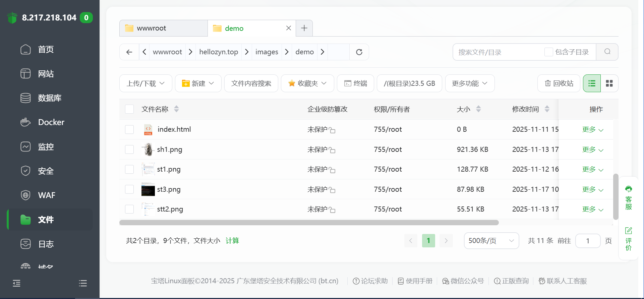Expand 更多 menu for st3.png
Viewport: 644px width, 299px height.
pos(592,189)
